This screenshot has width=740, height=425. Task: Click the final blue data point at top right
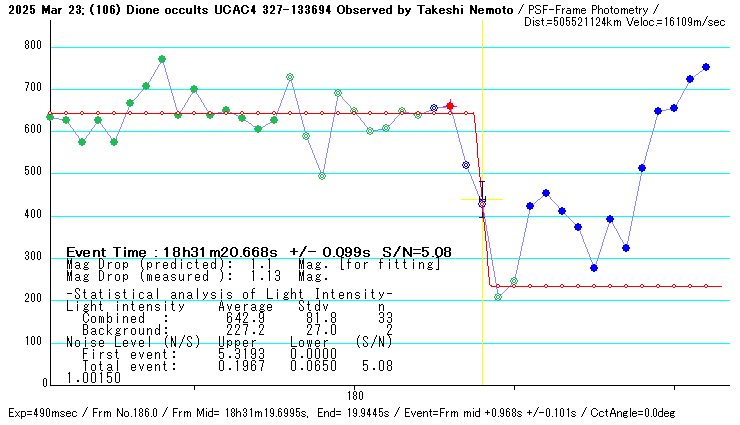[x=706, y=67]
